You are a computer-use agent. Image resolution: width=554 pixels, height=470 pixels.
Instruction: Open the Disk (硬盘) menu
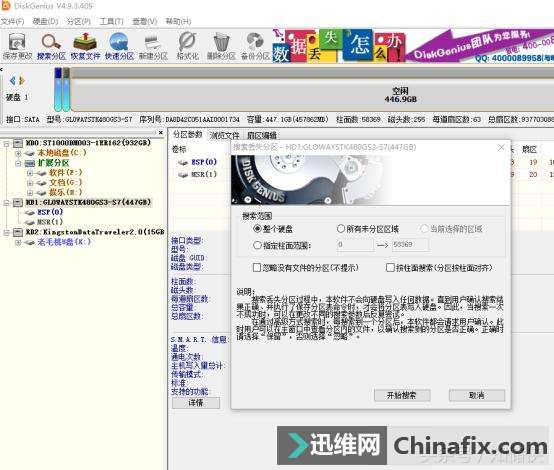coord(45,22)
